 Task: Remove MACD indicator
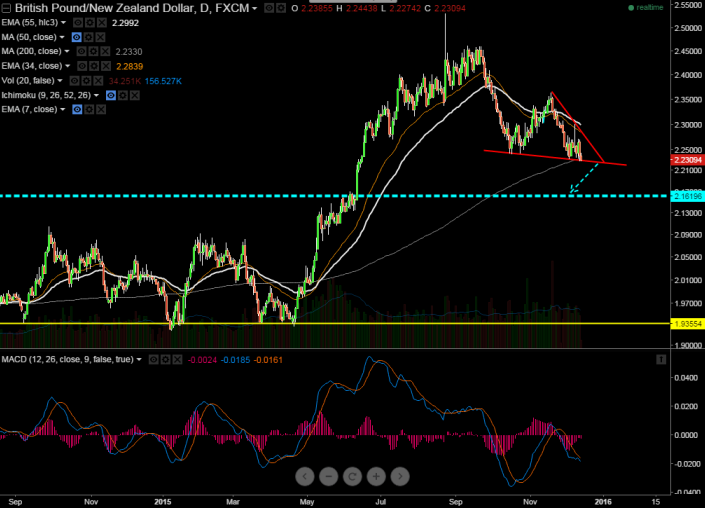point(178,360)
